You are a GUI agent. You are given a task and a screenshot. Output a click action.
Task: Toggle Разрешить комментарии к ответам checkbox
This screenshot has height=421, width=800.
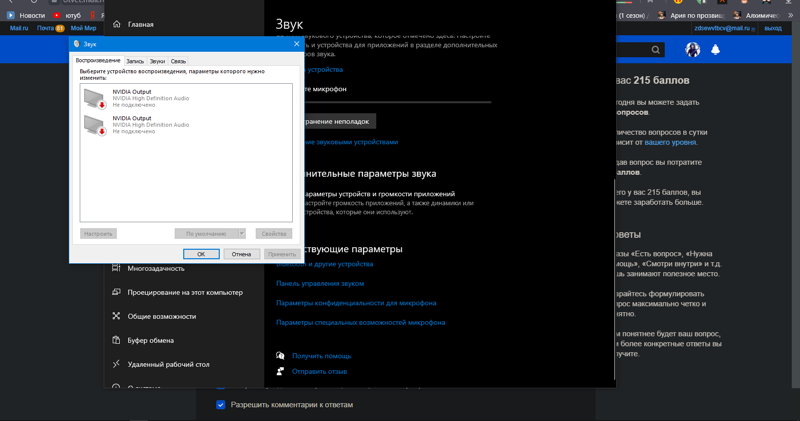click(x=220, y=405)
